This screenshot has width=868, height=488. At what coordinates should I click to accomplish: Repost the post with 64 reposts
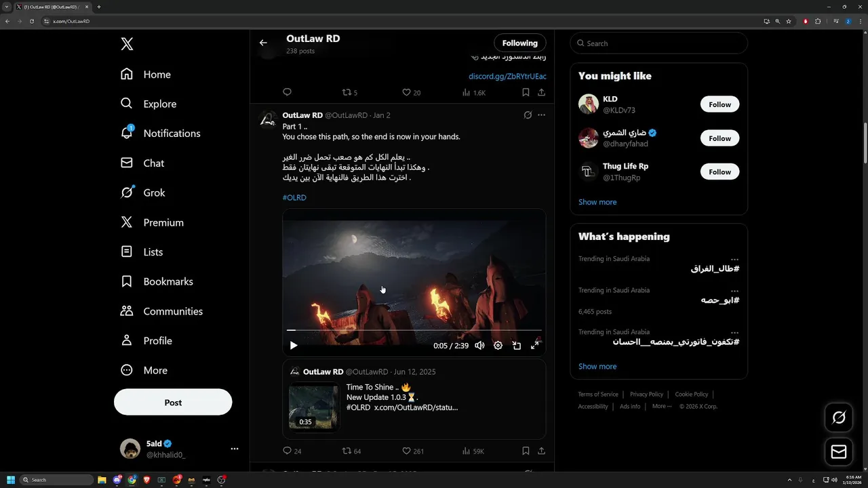(x=351, y=451)
